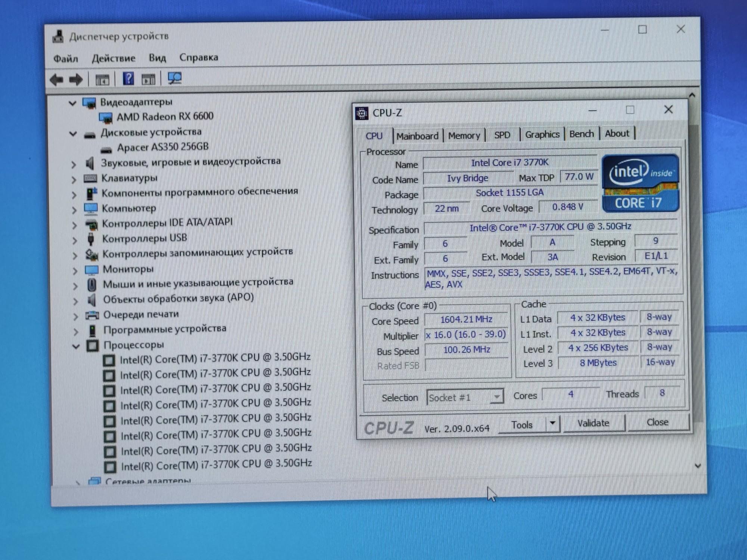Switch to the Graphics tab in CPU-Z
747x560 pixels.
tap(542, 134)
